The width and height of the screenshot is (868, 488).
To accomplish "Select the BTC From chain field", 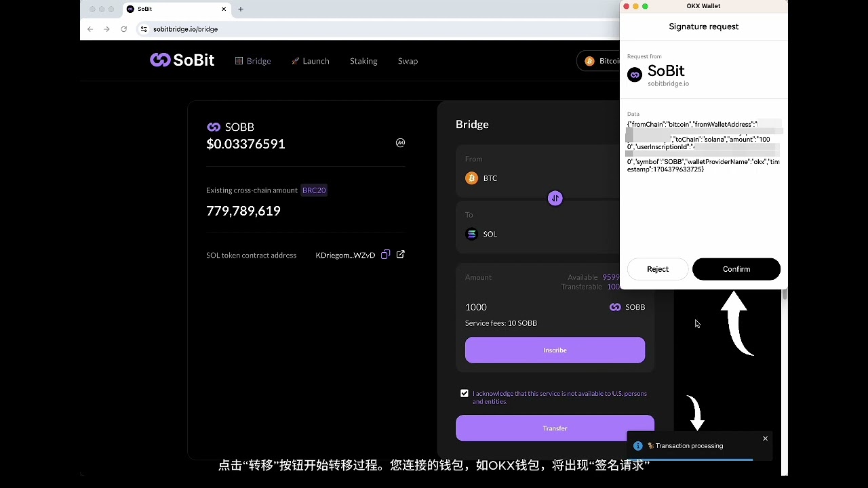I will (539, 171).
